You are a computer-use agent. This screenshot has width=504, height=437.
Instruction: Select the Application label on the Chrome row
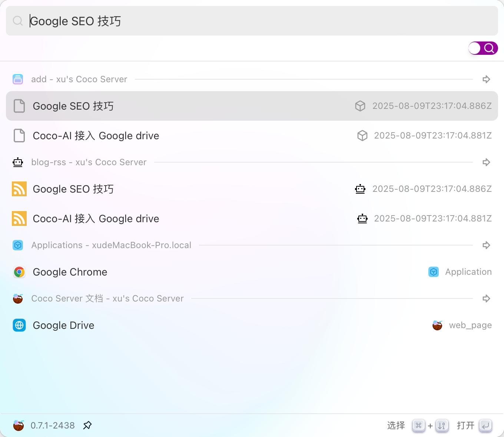[x=468, y=272]
